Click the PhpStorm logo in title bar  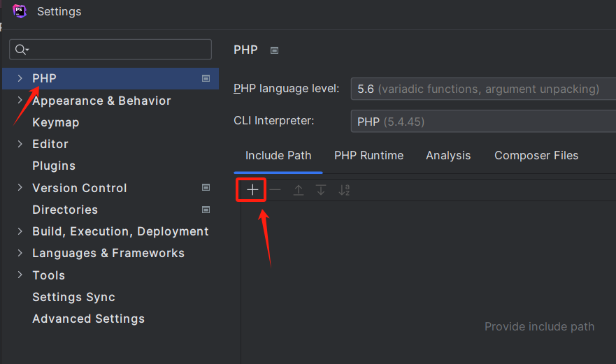click(20, 11)
